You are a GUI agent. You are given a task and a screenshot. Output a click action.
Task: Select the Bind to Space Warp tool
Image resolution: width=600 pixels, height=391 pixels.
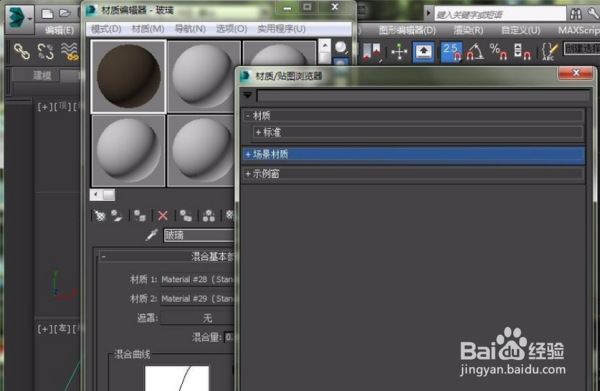coord(70,51)
